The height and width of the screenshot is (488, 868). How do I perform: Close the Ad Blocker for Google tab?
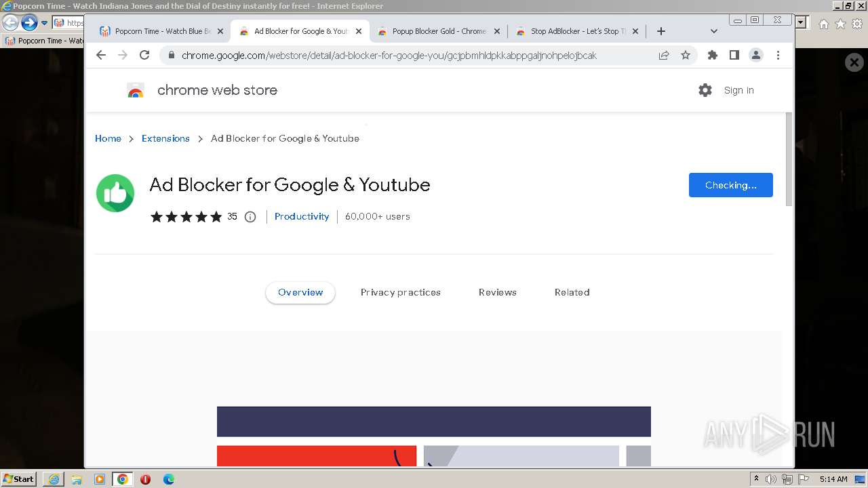pos(359,31)
